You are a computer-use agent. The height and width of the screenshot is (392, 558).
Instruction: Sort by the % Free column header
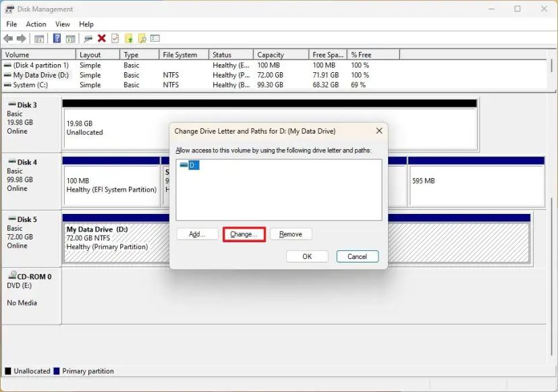374,55
